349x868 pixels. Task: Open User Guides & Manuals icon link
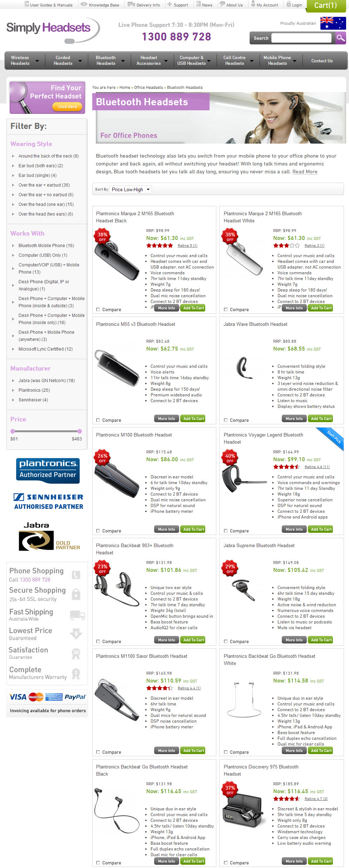[27, 4]
